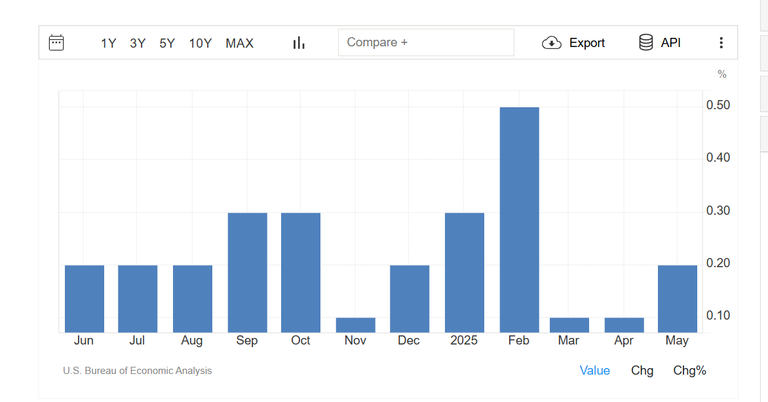This screenshot has height=402, width=768.
Task: Select the 10Y time range
Action: click(200, 43)
